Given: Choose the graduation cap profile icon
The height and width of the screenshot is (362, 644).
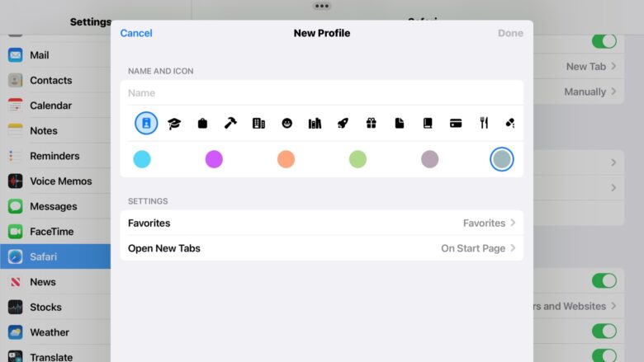Looking at the screenshot, I should click(174, 123).
